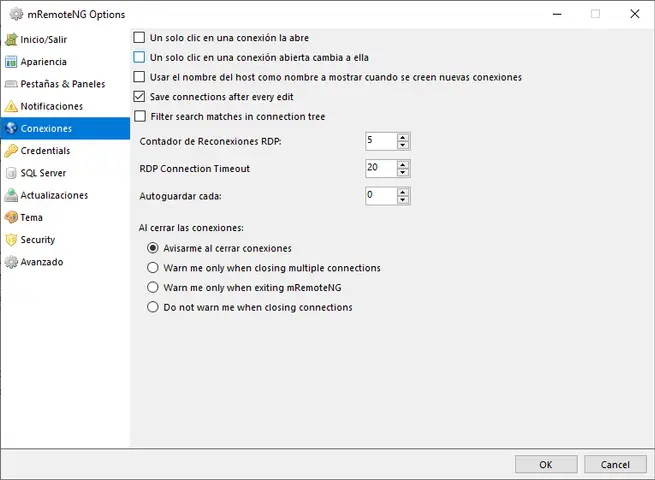Viewport: 655px width, 480px height.
Task: Confirm settings with the OK button
Action: (x=546, y=464)
